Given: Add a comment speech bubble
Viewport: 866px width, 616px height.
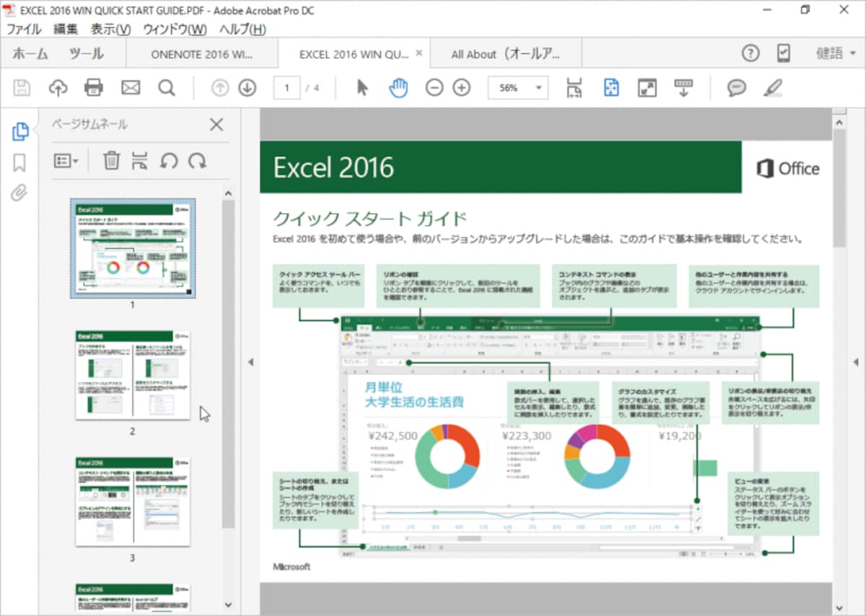Looking at the screenshot, I should tap(736, 88).
